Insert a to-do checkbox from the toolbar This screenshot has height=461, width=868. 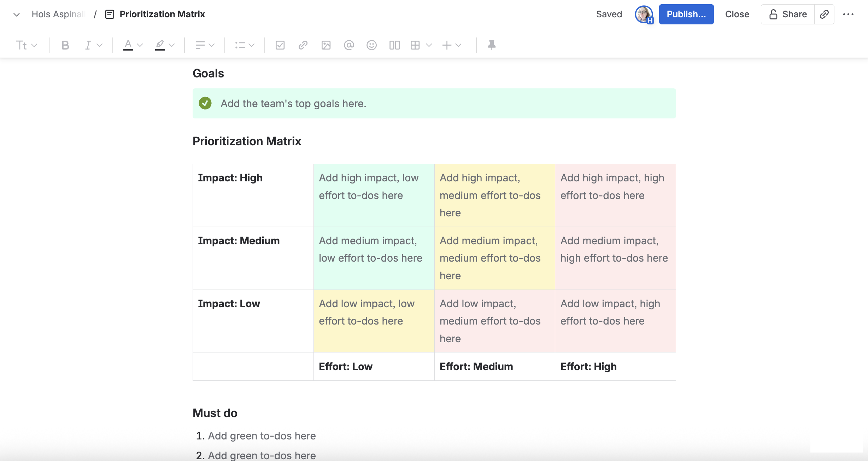point(280,45)
